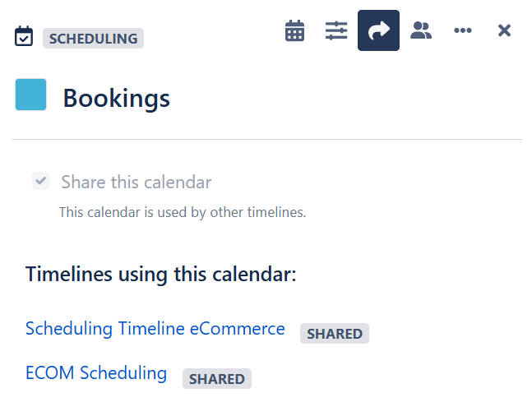Open the settings sliders icon
This screenshot has height=416, width=532.
[x=336, y=31]
